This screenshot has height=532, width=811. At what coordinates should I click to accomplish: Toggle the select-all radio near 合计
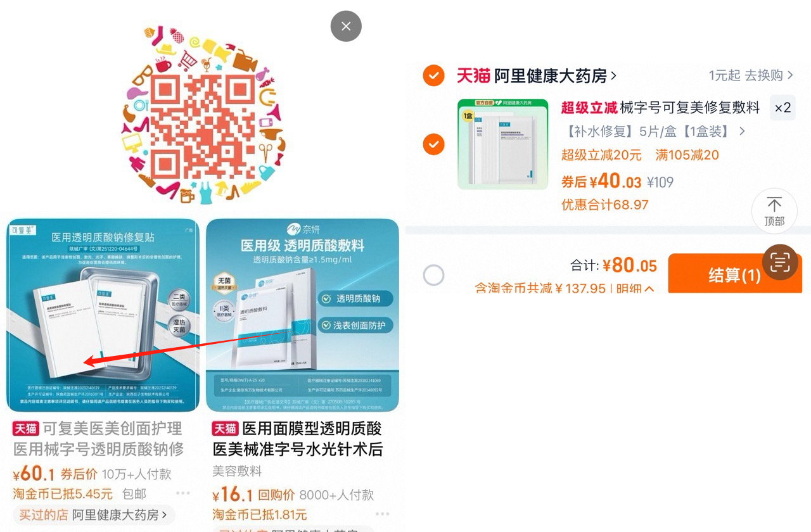tap(434, 275)
